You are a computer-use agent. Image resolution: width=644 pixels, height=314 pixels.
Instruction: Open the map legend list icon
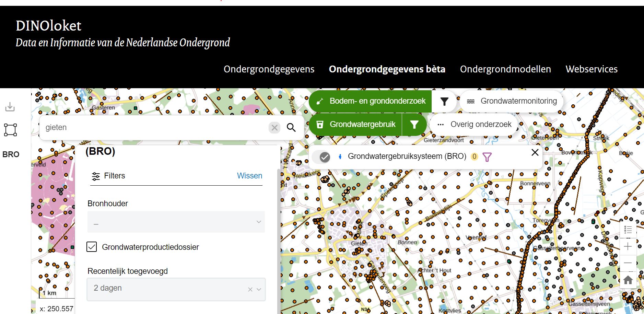tap(628, 230)
